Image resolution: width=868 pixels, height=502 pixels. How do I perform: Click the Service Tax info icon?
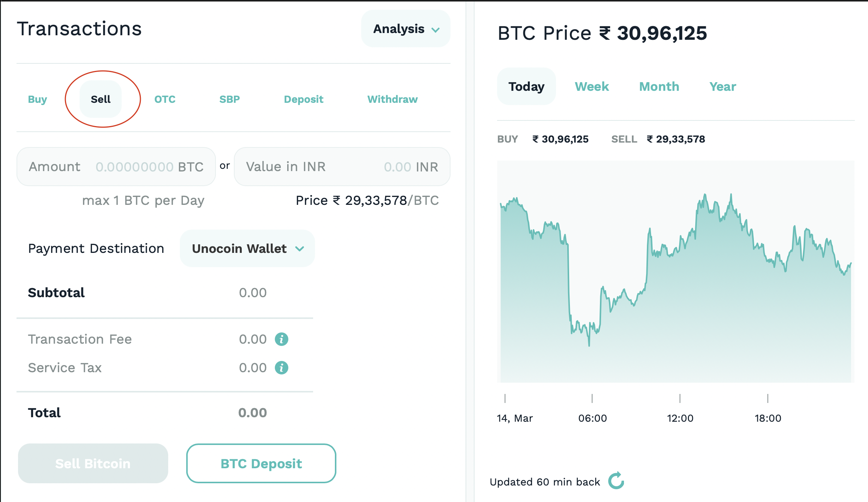(281, 368)
